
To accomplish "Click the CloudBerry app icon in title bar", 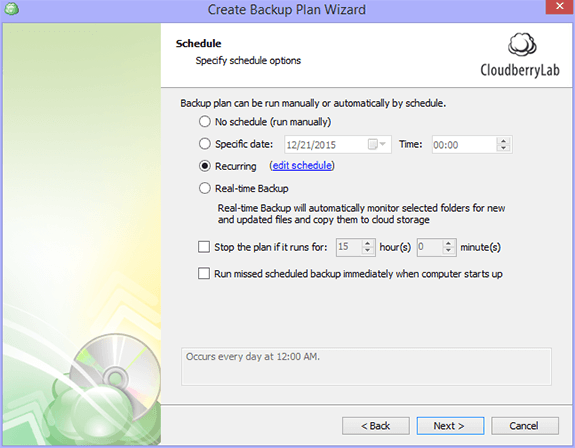I will [x=11, y=9].
